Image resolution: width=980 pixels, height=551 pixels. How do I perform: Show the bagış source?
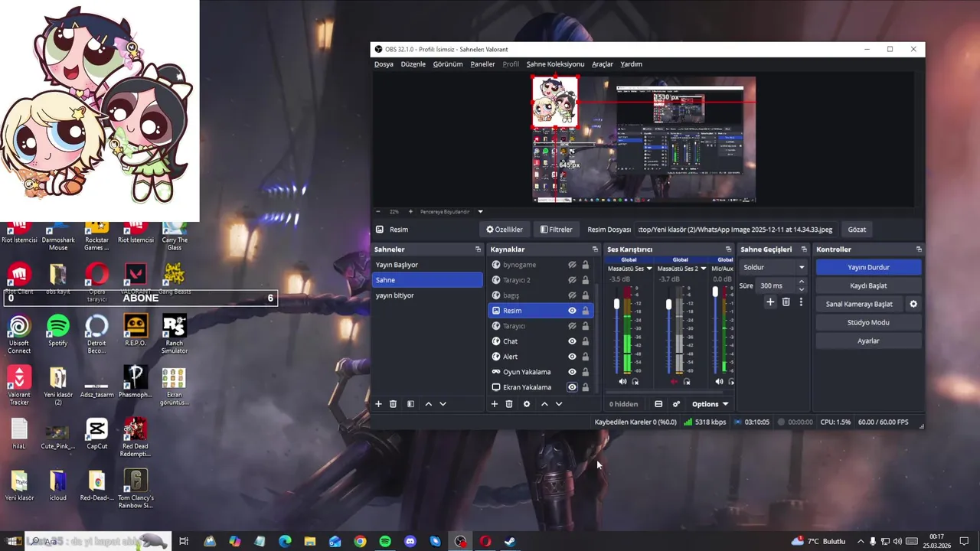tap(572, 295)
